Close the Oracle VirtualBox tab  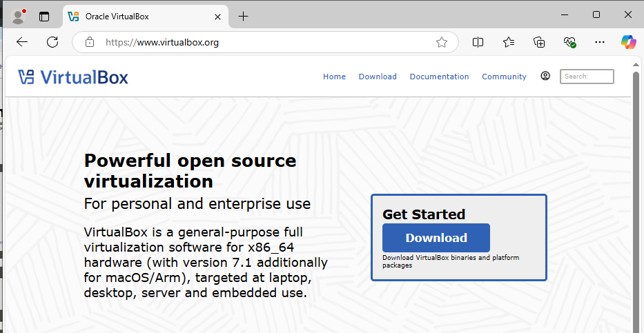[x=217, y=17]
